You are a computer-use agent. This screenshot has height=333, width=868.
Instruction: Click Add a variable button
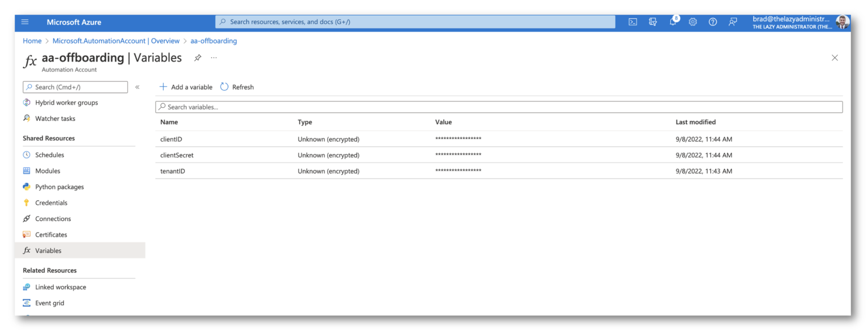pos(186,87)
